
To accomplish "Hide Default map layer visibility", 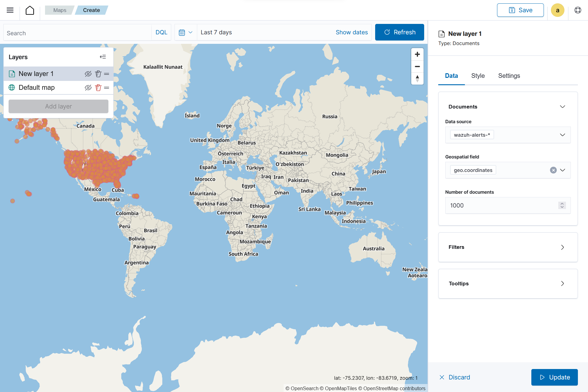I will [88, 88].
